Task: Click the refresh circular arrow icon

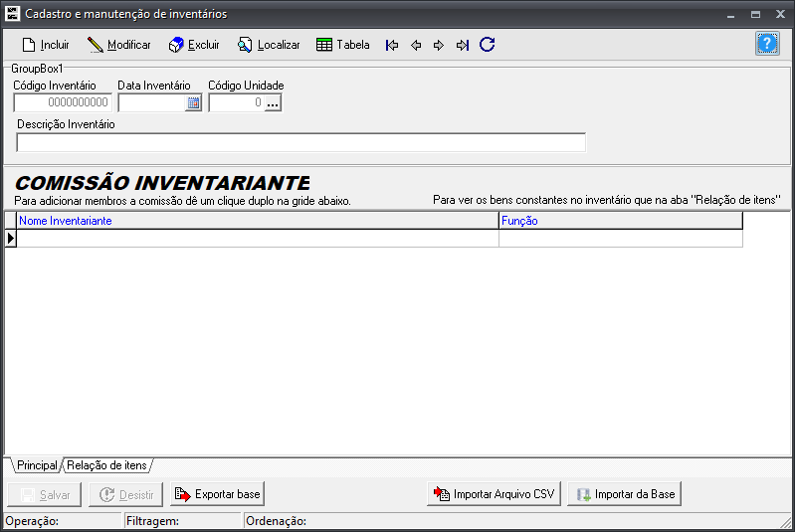Action: click(x=488, y=45)
